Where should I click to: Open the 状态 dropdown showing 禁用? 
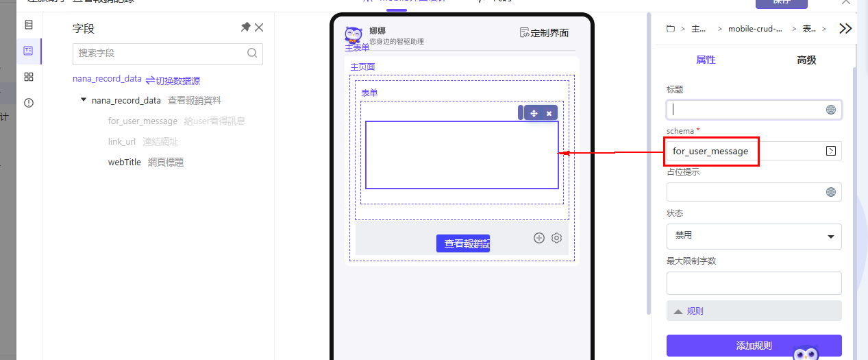click(754, 236)
